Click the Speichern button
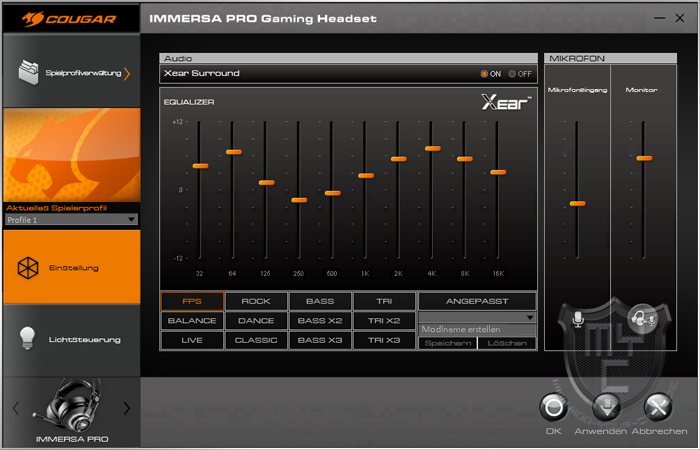Screen dimensions: 700x450 click(x=448, y=343)
